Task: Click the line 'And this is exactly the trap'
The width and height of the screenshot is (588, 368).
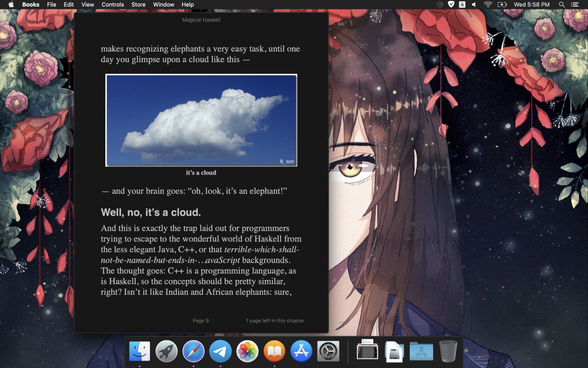Action: click(195, 229)
